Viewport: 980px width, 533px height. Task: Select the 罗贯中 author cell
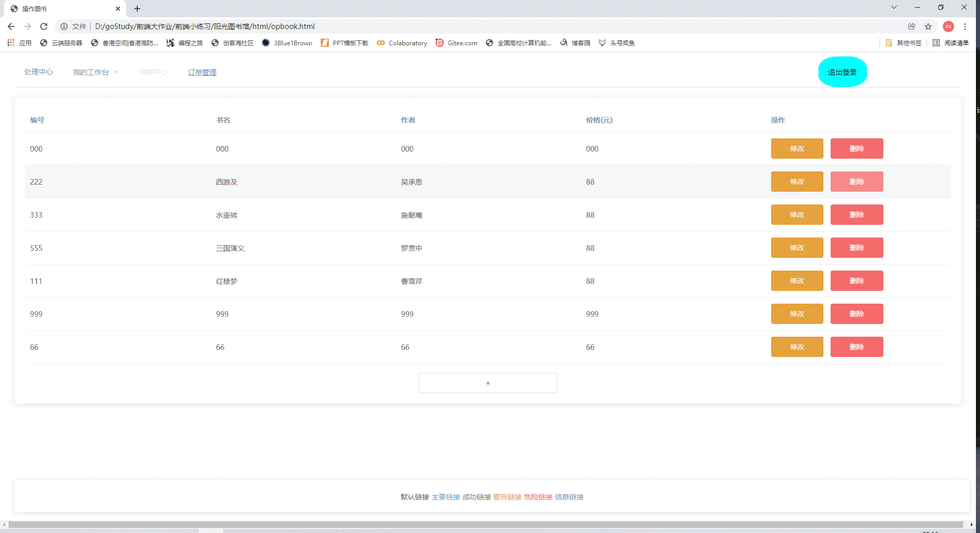click(412, 248)
